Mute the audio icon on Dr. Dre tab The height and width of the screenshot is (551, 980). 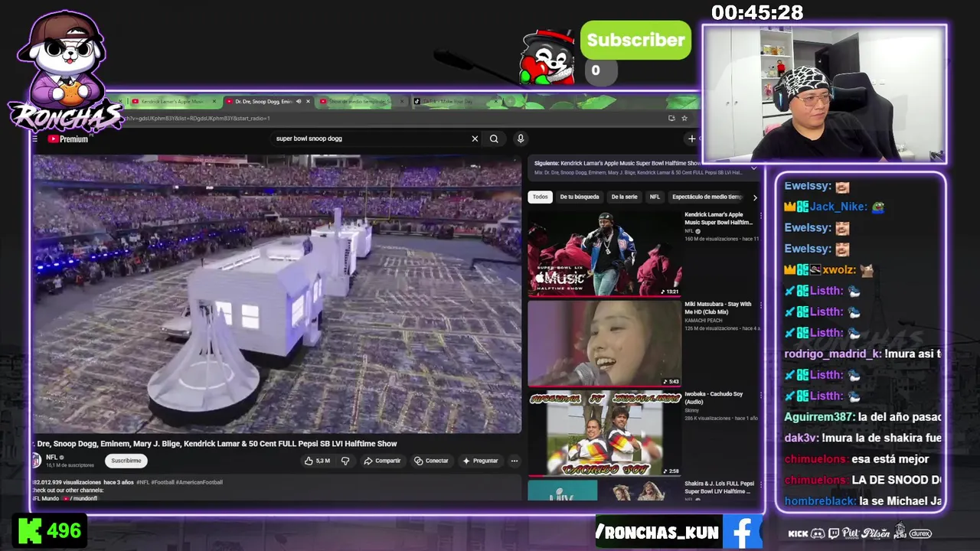299,101
